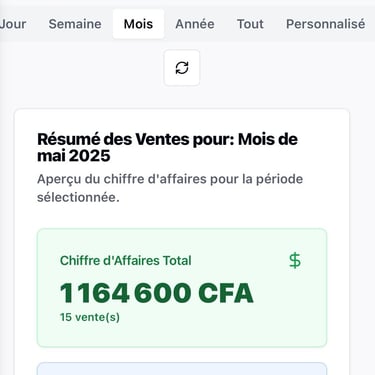This screenshot has width=375, height=375.
Task: Click the CFA currency text
Action: pos(226,293)
